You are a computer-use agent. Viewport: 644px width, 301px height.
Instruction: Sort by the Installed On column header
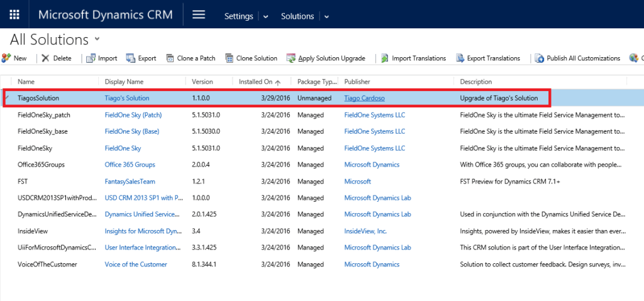(x=256, y=82)
